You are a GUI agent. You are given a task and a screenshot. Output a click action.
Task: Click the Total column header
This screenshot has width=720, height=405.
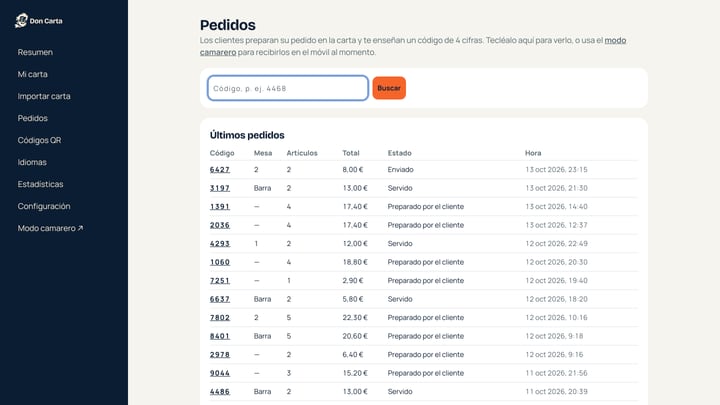pyautogui.click(x=351, y=153)
